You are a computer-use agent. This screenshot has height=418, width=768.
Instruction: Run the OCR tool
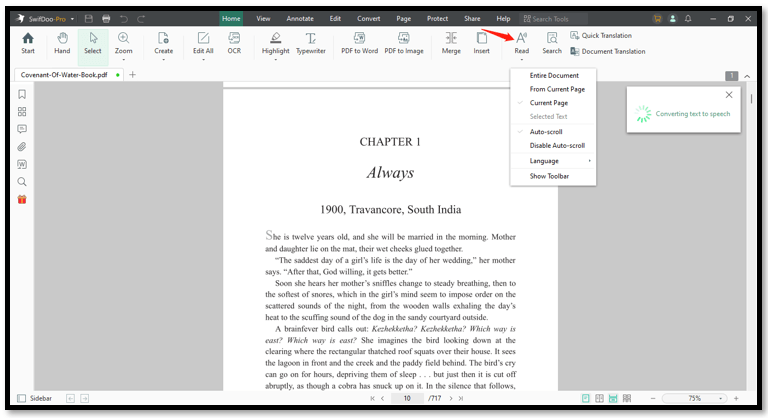(234, 43)
